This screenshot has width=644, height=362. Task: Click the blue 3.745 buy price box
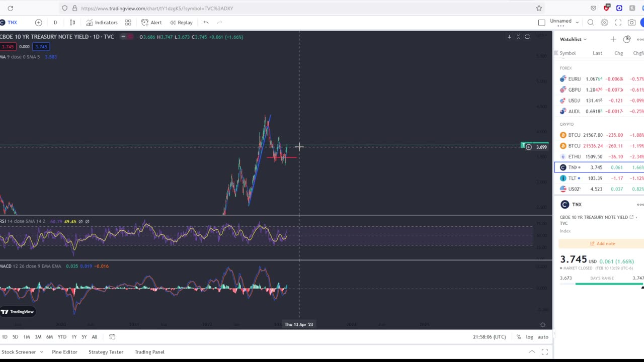click(x=41, y=47)
